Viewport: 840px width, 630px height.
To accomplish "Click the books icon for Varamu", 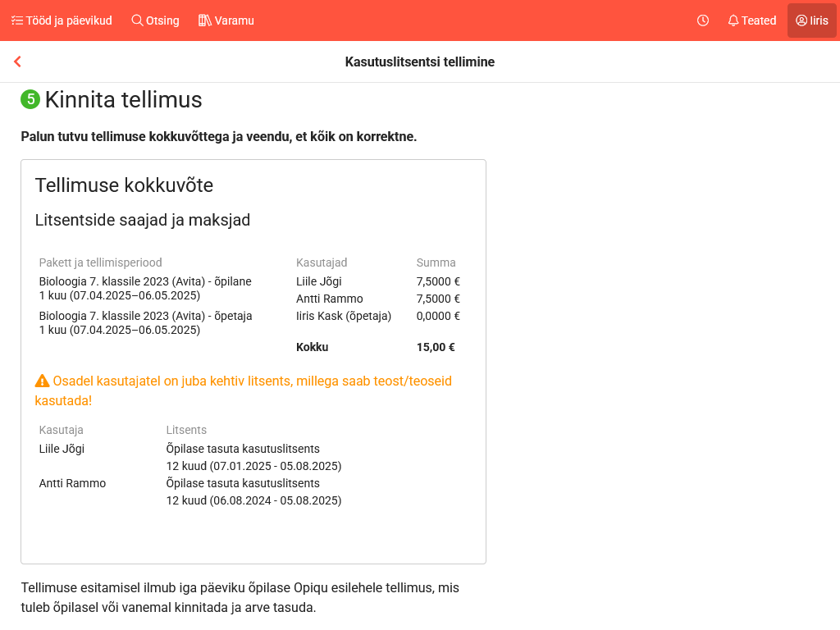I will (x=205, y=21).
